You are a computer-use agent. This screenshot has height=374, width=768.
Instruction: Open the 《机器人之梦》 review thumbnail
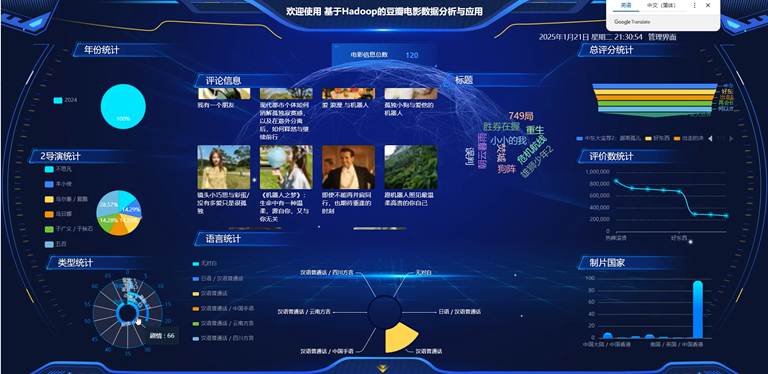[x=286, y=167]
